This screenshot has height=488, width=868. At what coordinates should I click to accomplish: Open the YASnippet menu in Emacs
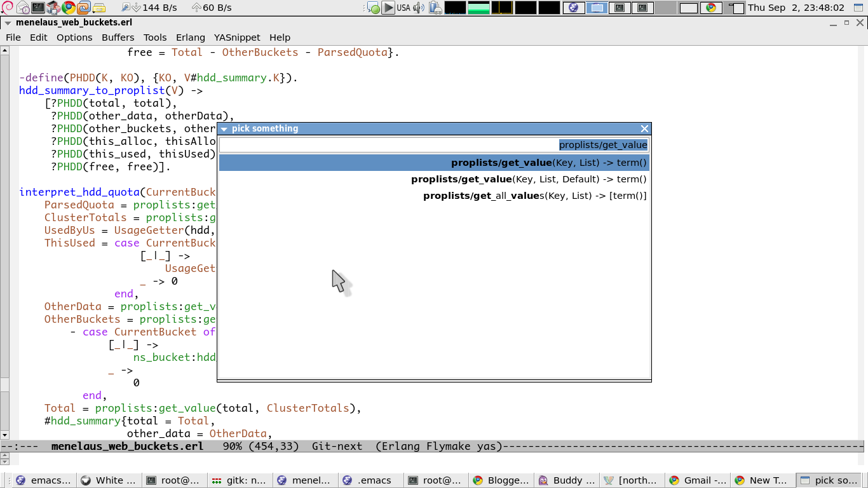click(x=237, y=37)
